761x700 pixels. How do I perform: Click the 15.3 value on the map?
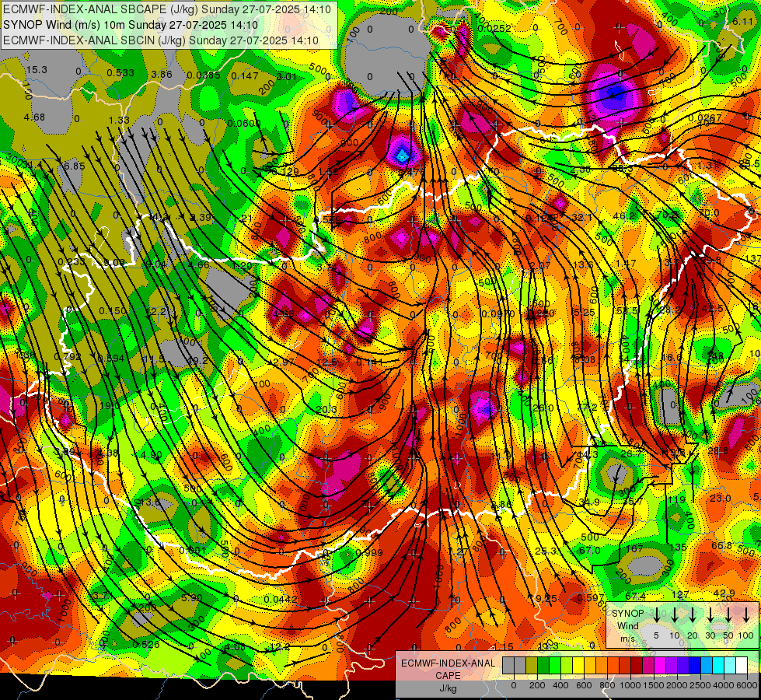[x=37, y=70]
